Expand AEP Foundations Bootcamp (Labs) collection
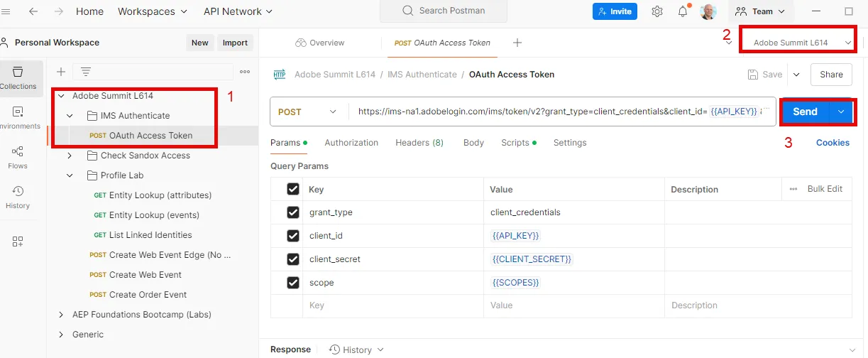The height and width of the screenshot is (358, 868). [61, 315]
